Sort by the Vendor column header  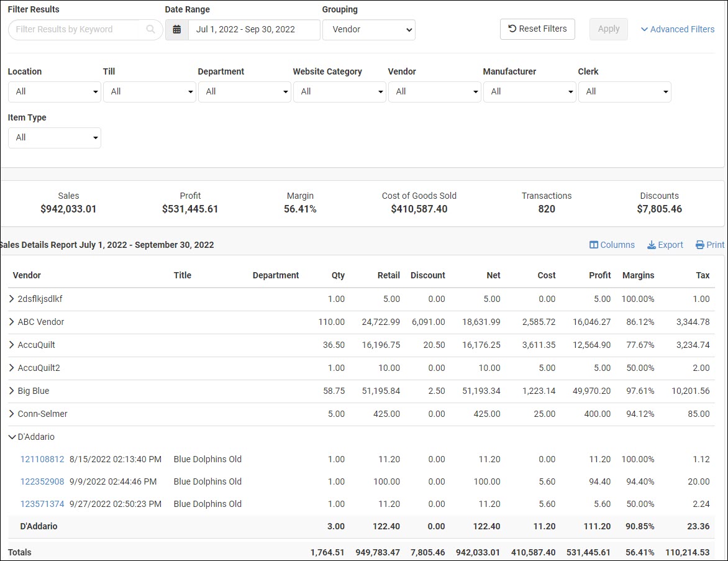tap(27, 275)
